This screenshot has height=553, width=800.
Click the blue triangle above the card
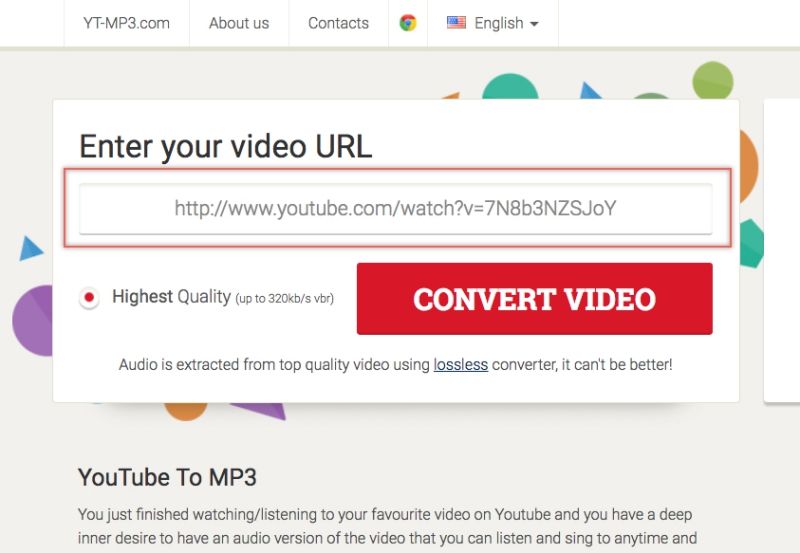click(591, 91)
